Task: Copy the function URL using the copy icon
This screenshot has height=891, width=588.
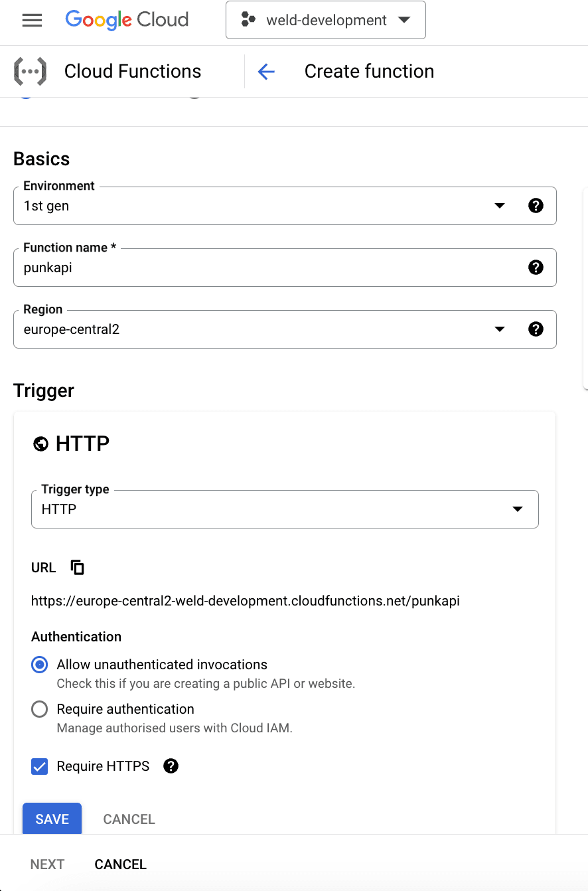Action: point(77,567)
